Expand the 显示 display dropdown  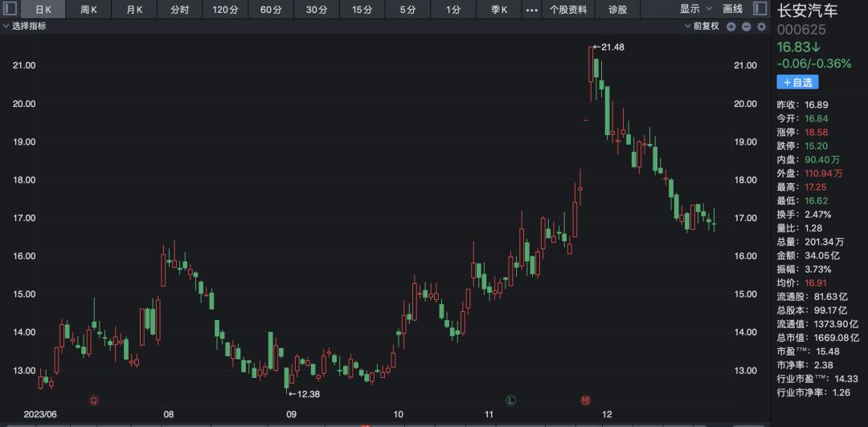695,10
